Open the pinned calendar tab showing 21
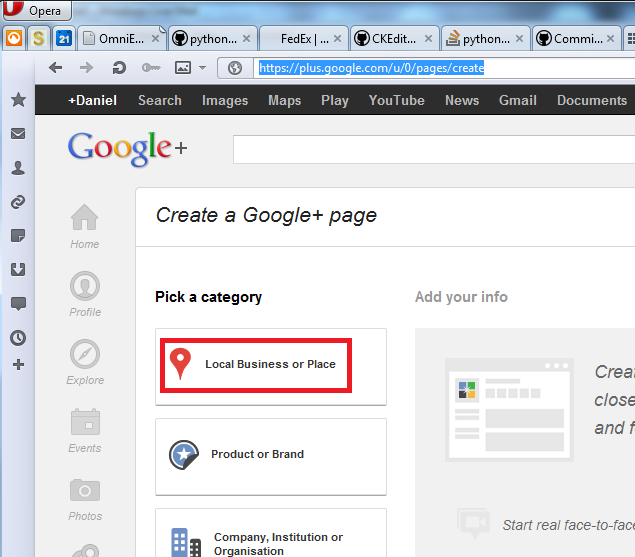 click(64, 39)
